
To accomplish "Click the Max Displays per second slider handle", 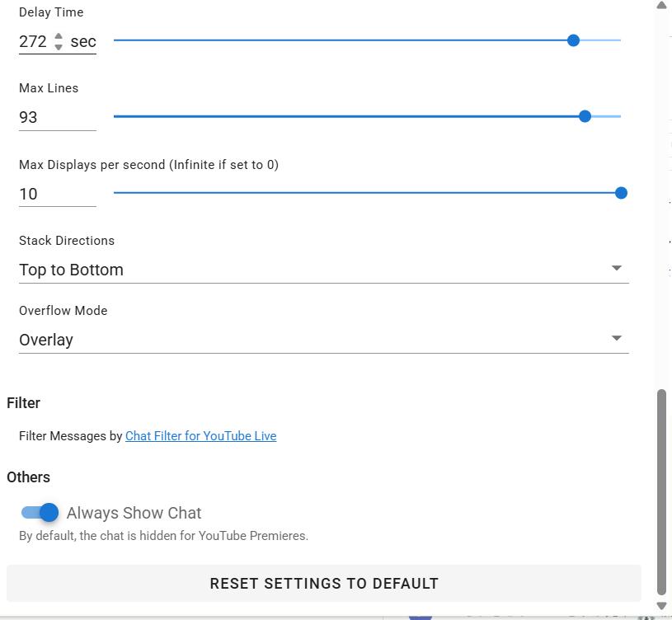I will tap(621, 193).
